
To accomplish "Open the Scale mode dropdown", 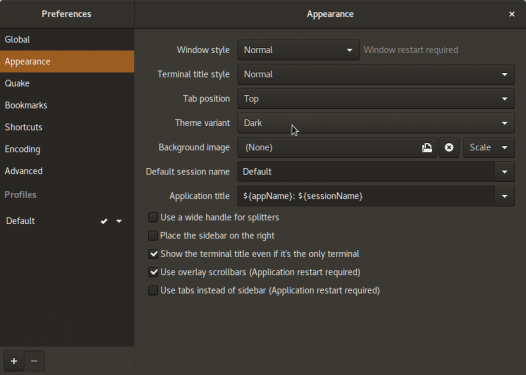I will tap(489, 148).
